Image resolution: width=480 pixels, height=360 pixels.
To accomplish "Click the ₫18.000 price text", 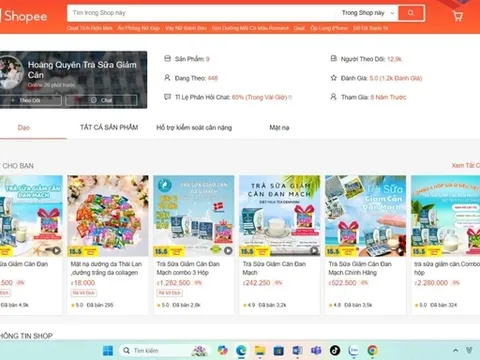I will [83, 283].
